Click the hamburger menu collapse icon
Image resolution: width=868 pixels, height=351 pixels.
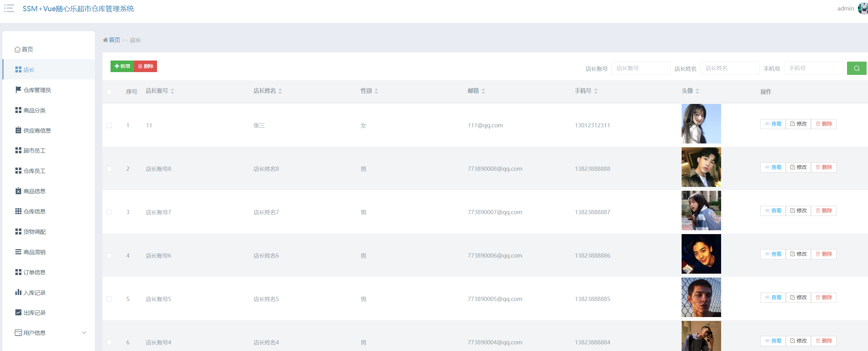pos(9,8)
